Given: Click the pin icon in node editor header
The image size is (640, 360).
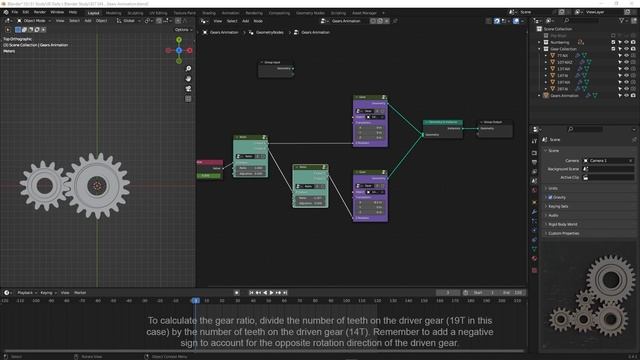Looking at the screenshot, I should tap(395, 21).
